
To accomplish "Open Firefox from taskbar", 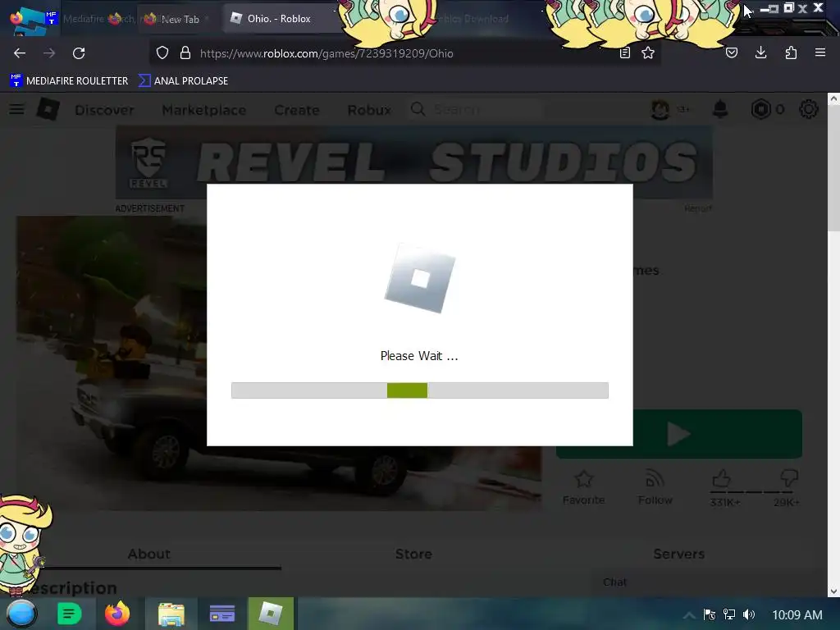I will click(117, 614).
